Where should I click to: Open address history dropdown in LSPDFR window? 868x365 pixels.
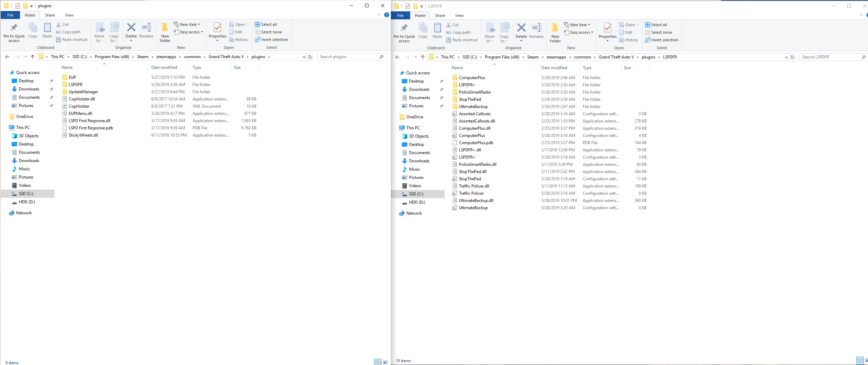786,57
